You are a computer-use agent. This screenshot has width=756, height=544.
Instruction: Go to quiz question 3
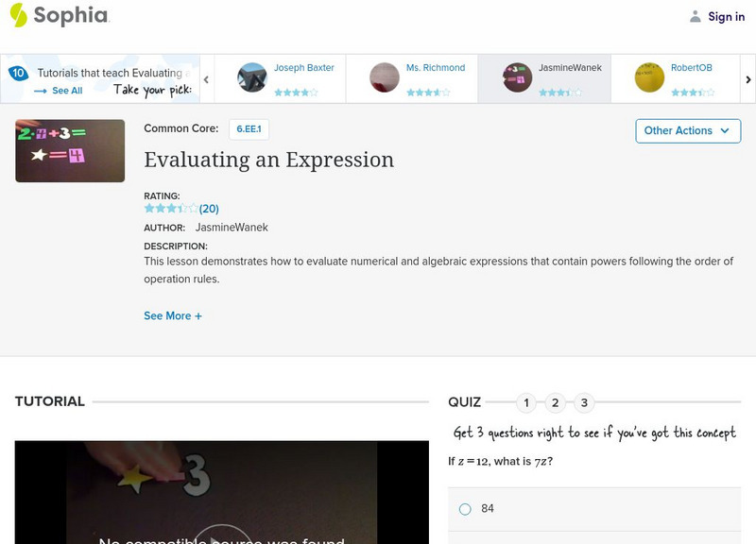[x=585, y=403]
